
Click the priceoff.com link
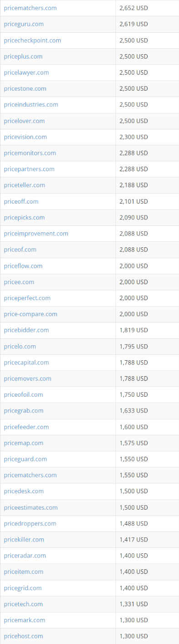(x=21, y=201)
